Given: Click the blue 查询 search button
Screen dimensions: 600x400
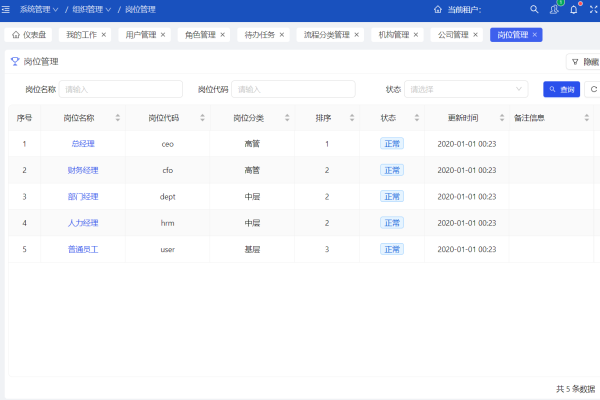Looking at the screenshot, I should pyautogui.click(x=561, y=89).
